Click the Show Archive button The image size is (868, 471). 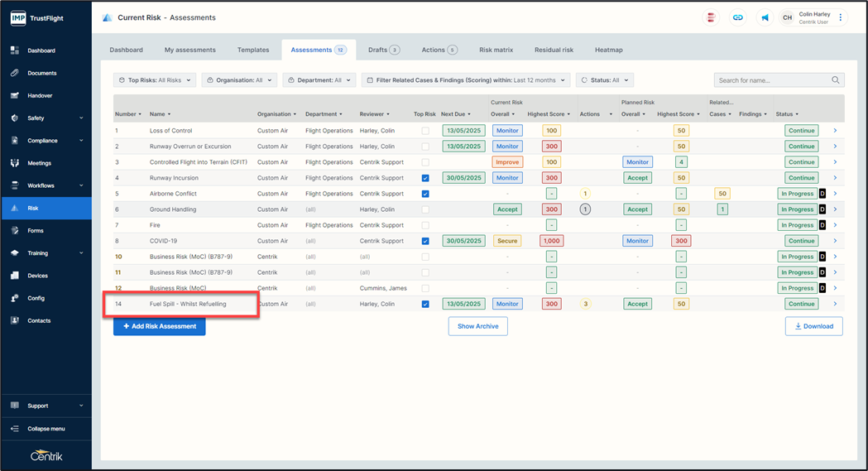coord(477,326)
